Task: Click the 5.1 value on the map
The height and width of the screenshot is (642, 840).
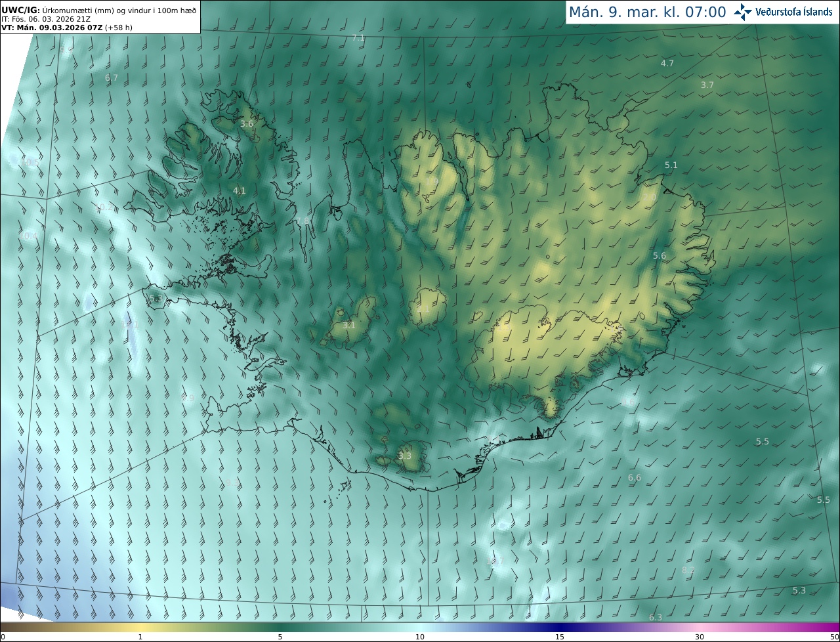Action: pyautogui.click(x=671, y=165)
